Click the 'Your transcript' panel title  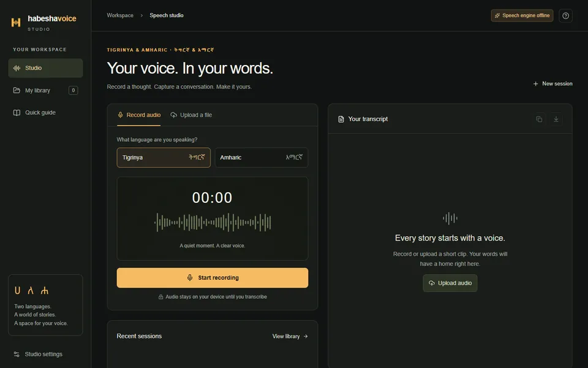pos(368,119)
